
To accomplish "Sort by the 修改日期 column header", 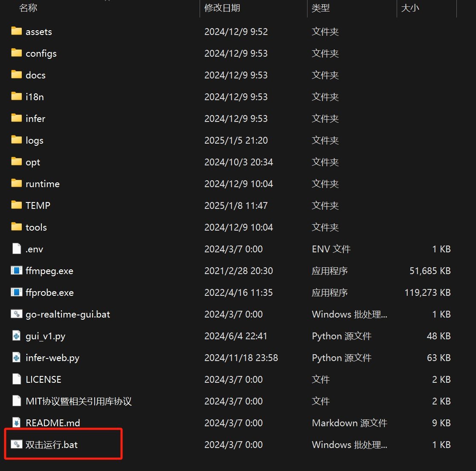I will pos(222,8).
